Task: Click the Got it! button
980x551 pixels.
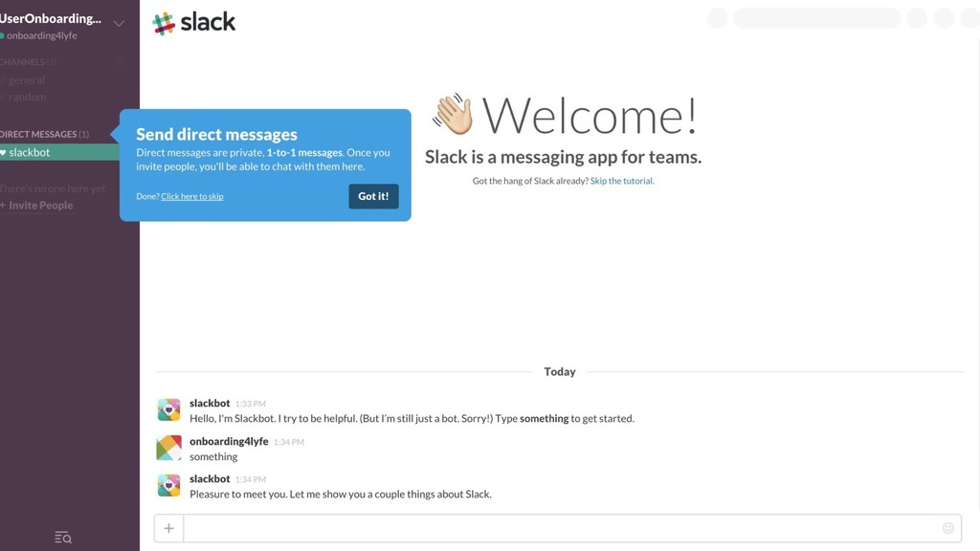Action: (373, 196)
